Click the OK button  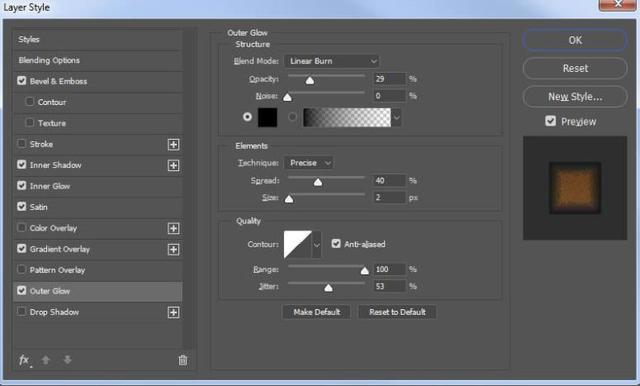click(x=575, y=40)
